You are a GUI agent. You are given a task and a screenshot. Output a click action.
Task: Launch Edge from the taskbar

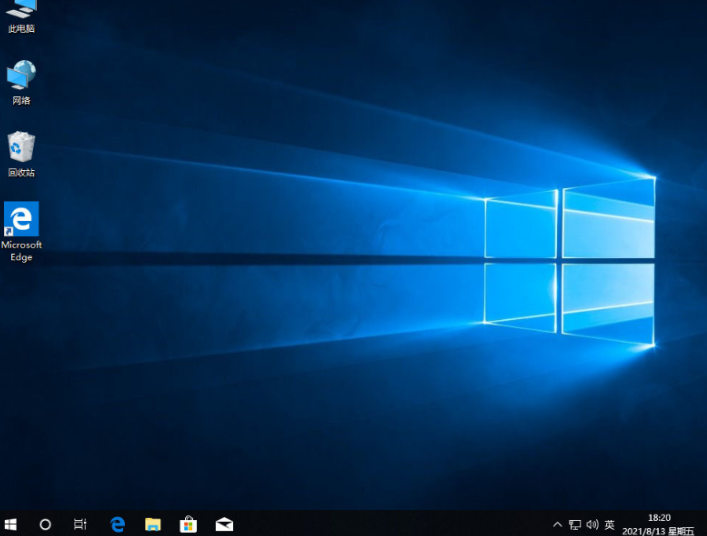(x=117, y=524)
